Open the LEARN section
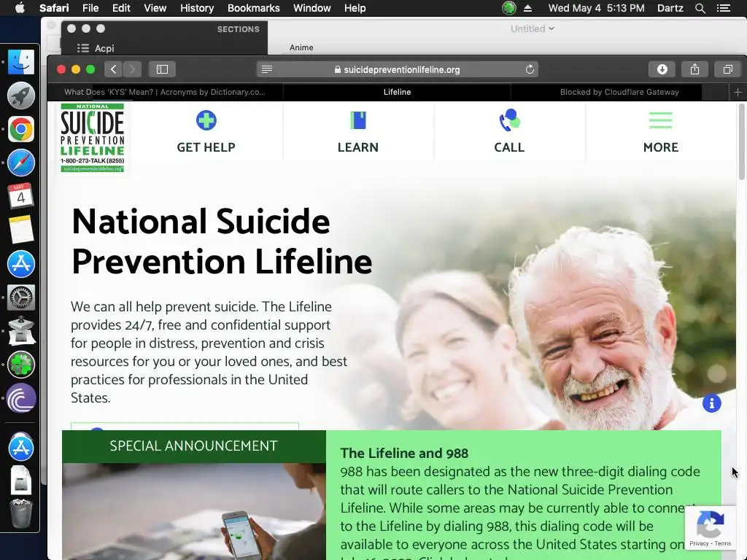The width and height of the screenshot is (747, 560). [357, 131]
